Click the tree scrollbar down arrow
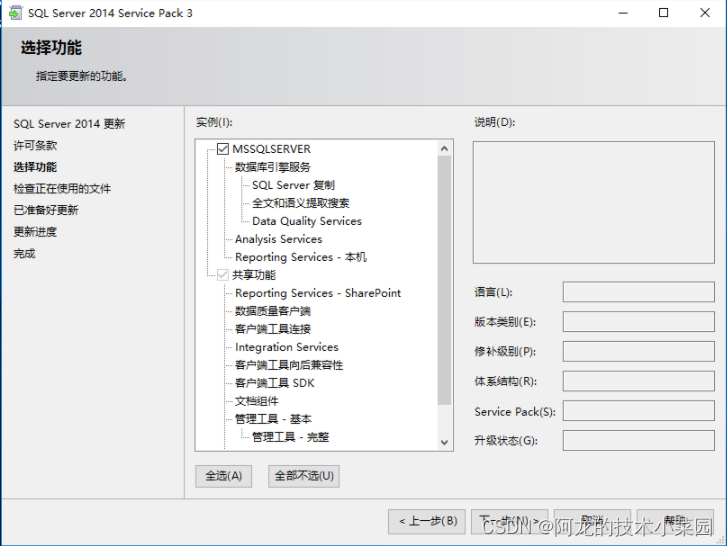This screenshot has width=727, height=546. point(444,442)
